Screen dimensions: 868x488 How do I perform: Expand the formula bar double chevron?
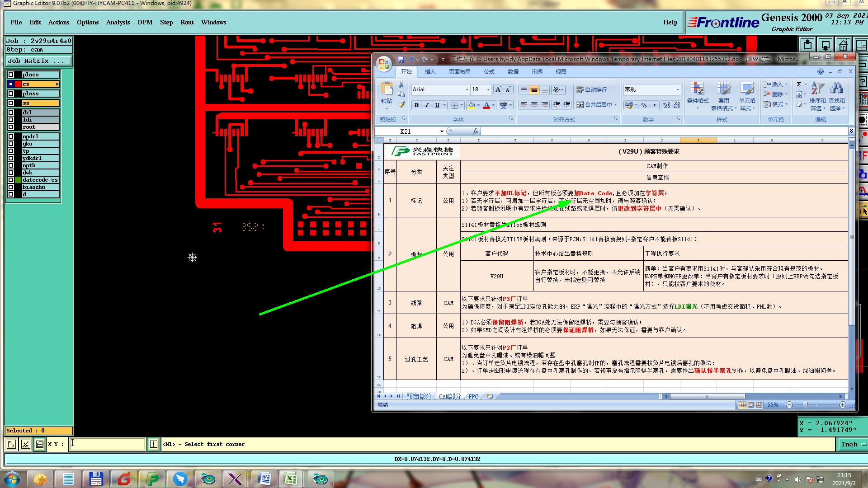click(851, 131)
